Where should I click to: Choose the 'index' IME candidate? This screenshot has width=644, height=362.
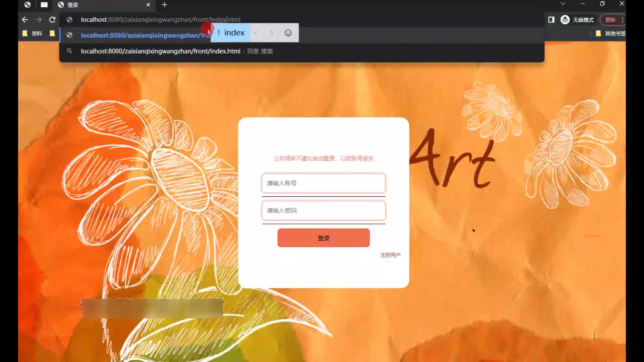coord(234,33)
